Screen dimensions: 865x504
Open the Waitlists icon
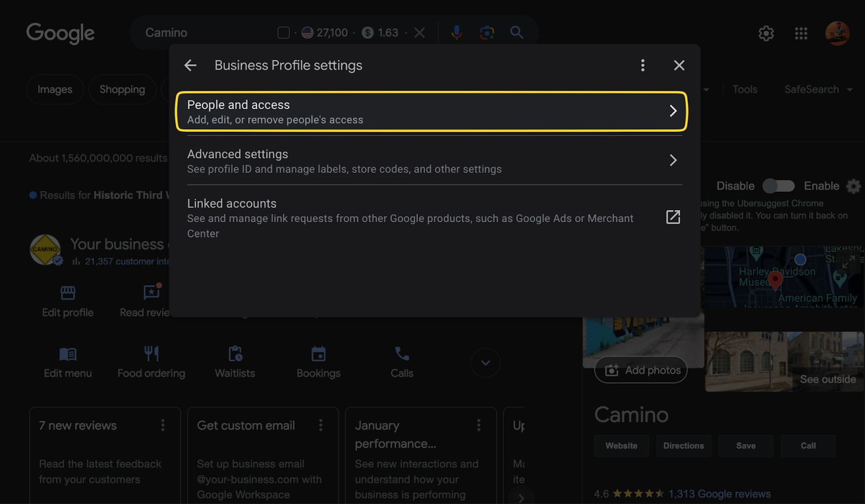click(x=235, y=354)
